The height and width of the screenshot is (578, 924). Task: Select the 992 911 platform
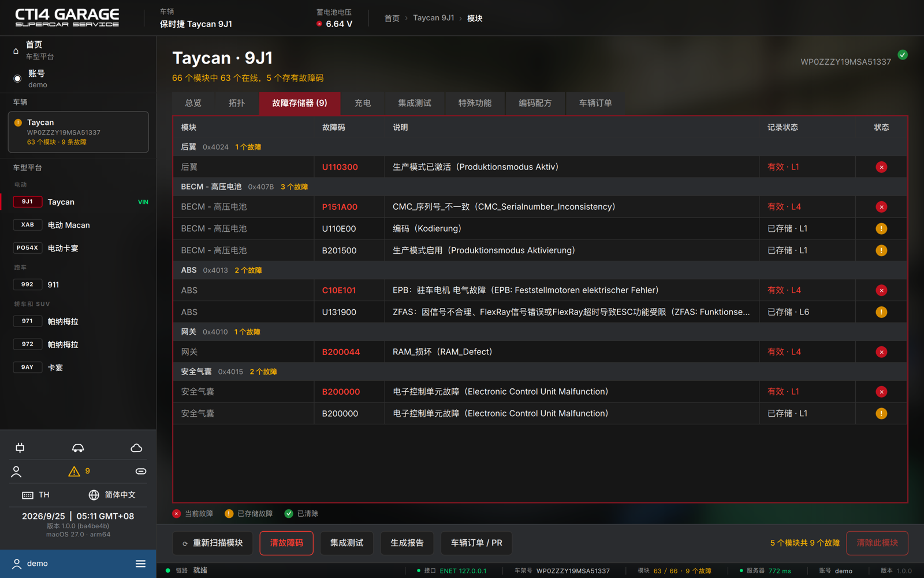click(78, 285)
